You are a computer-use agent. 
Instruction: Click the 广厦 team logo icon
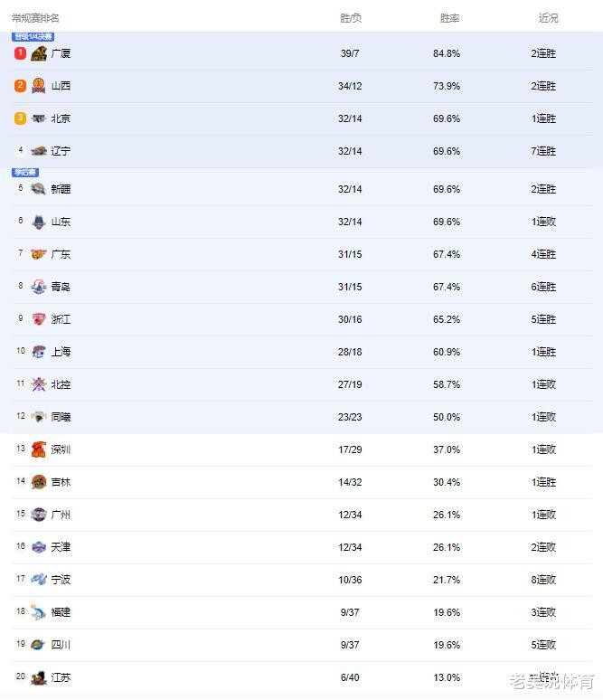[x=39, y=53]
